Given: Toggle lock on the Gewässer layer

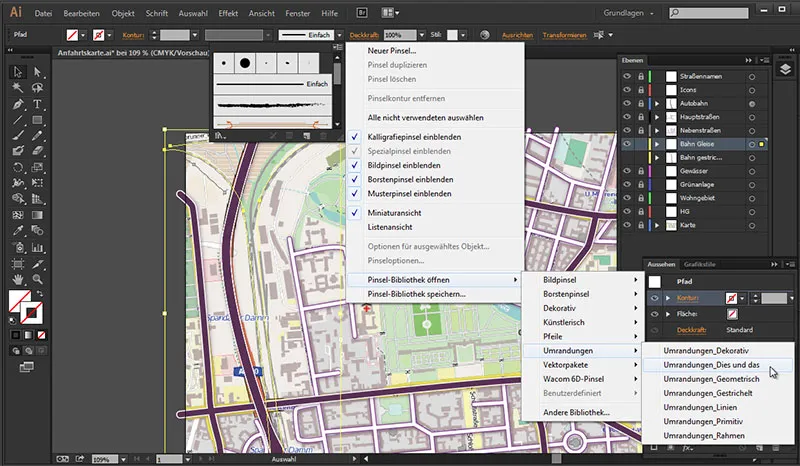Looking at the screenshot, I should (641, 171).
